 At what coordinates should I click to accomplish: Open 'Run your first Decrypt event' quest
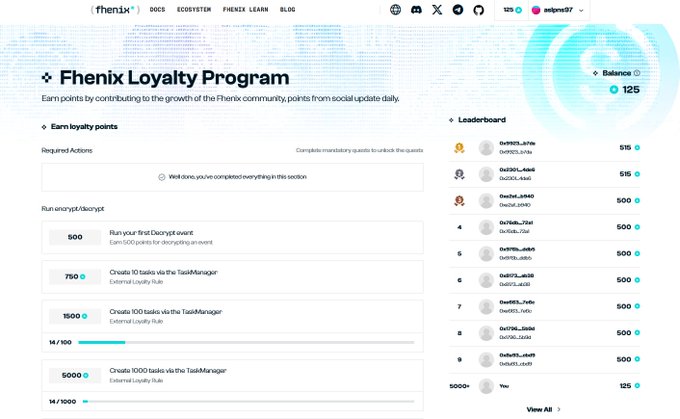point(232,237)
